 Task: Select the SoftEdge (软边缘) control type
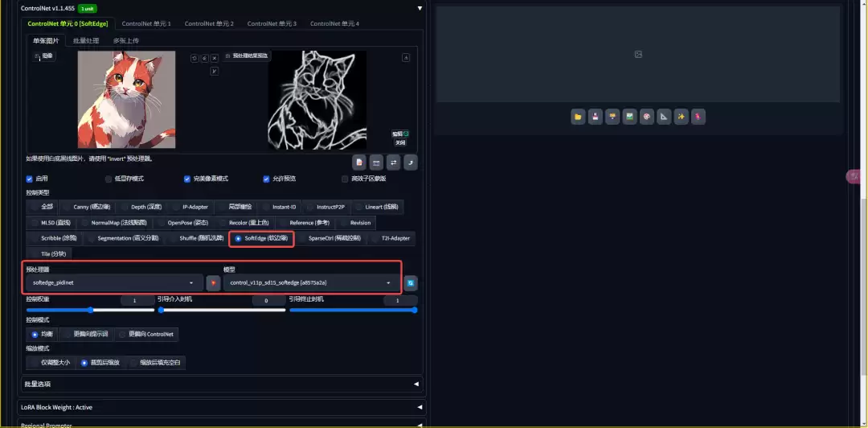[261, 238]
